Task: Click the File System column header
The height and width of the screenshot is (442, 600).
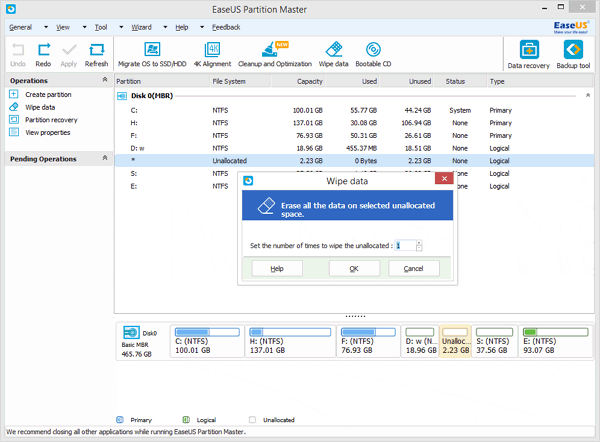Action: pyautogui.click(x=240, y=81)
